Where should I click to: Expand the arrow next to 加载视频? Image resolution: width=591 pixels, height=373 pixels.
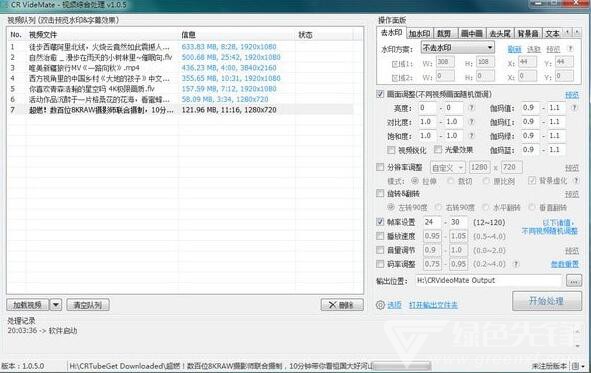pos(56,304)
